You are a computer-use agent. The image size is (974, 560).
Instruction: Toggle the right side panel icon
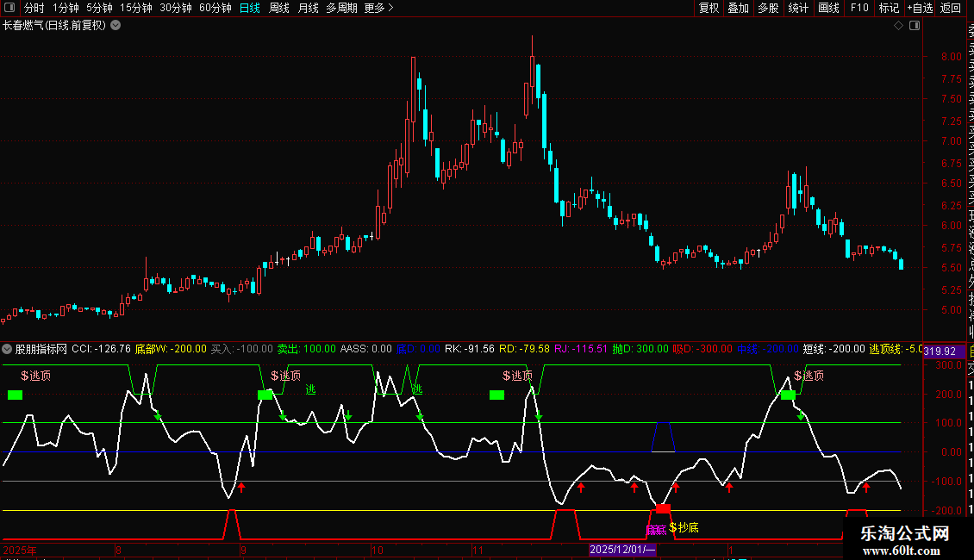click(x=915, y=26)
